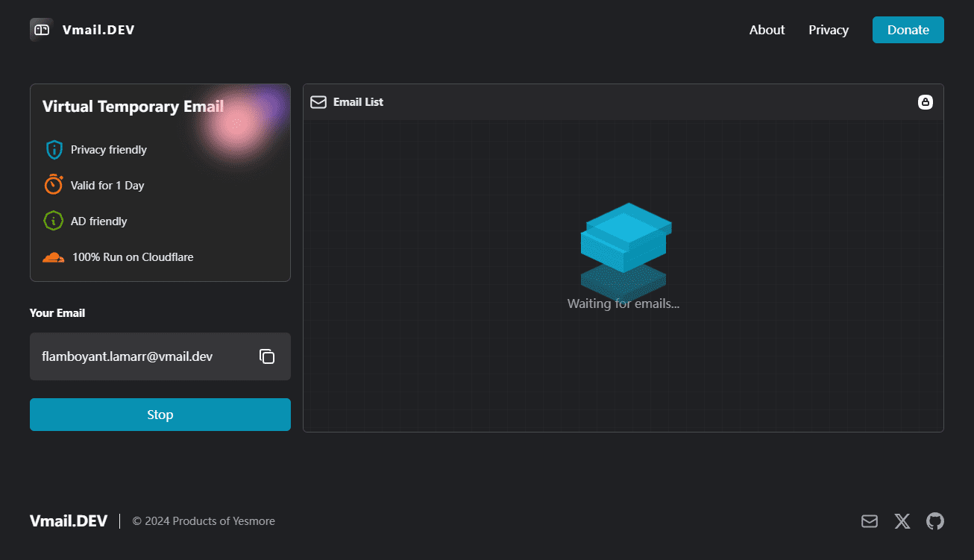
Task: Click the footer Vmail.DEV brand name
Action: (x=69, y=521)
